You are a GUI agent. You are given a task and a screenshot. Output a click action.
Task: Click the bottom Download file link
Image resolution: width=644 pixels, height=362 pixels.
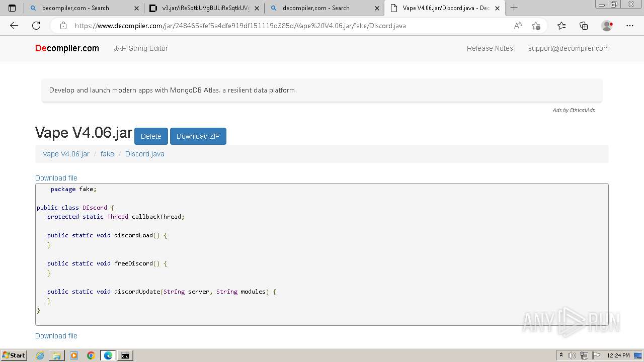(x=56, y=336)
